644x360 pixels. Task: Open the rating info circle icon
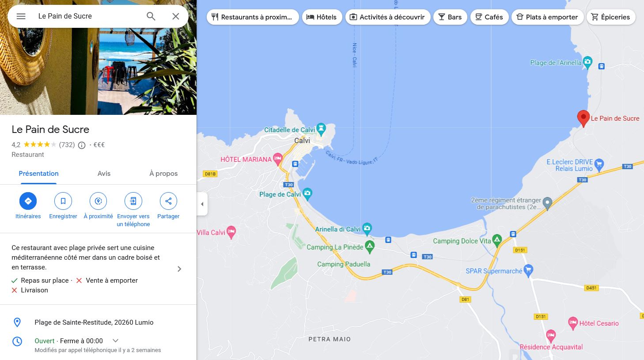click(x=82, y=145)
